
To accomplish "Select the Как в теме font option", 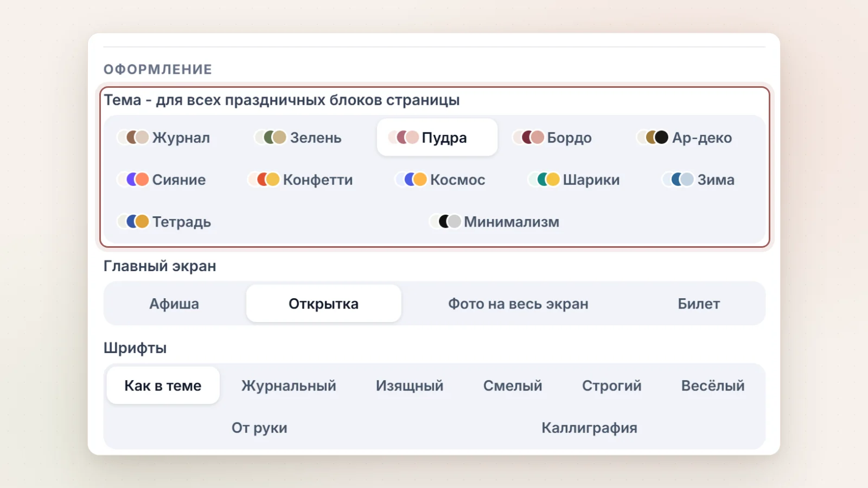I will click(x=163, y=386).
